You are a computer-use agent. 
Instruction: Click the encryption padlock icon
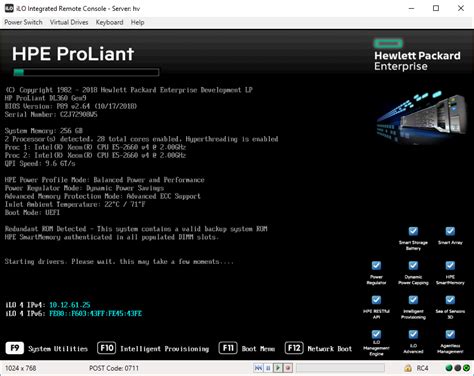(x=407, y=368)
